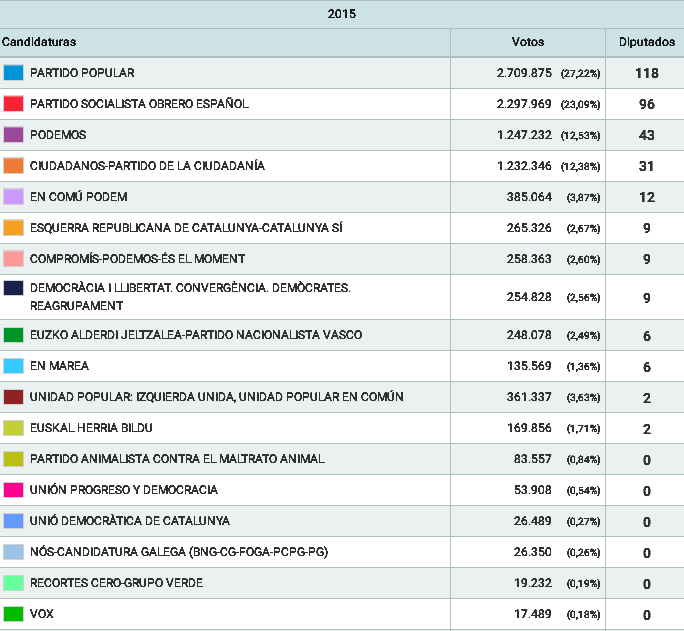This screenshot has height=631, width=684.
Task: Select NÓS-CANDIDATURA GALEGA party name
Action: [x=179, y=552]
